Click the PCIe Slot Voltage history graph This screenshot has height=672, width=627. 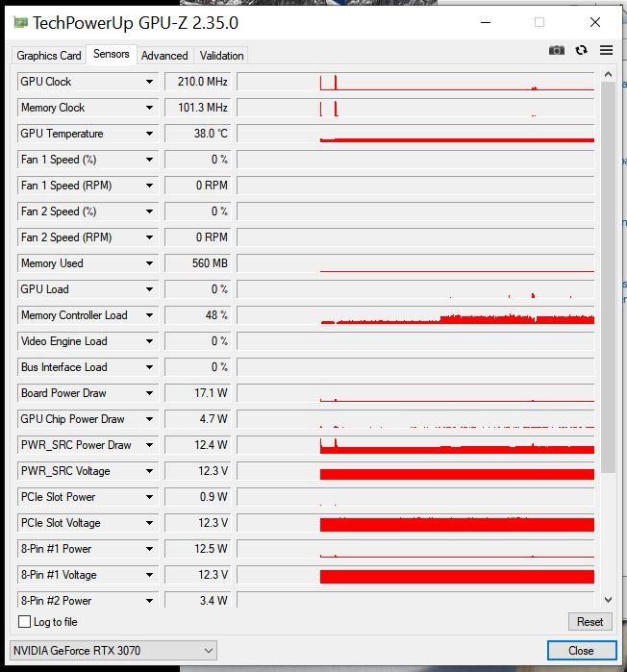tap(415, 523)
